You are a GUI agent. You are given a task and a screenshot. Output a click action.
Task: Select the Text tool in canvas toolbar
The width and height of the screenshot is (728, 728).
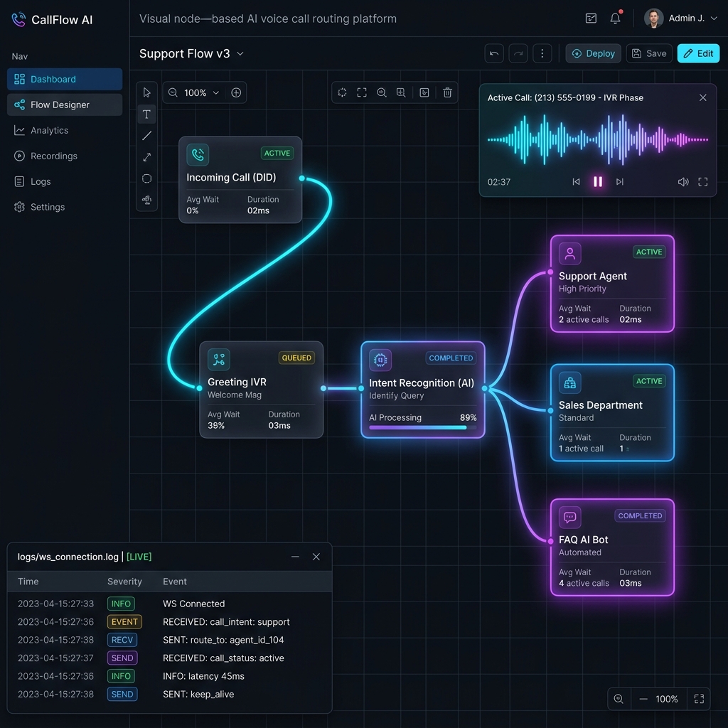(146, 114)
